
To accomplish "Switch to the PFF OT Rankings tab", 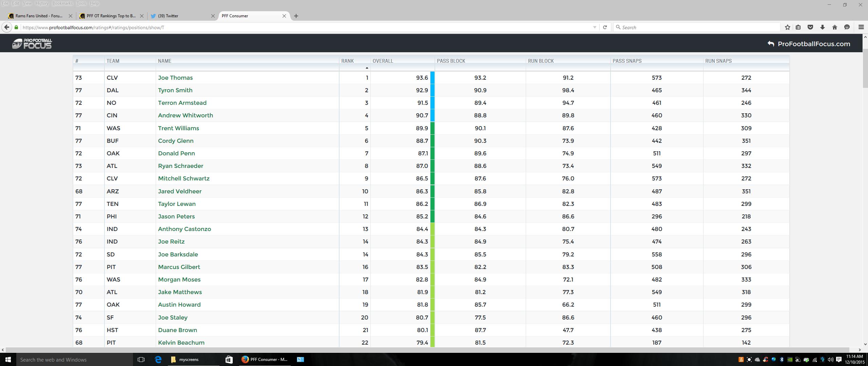I will coord(111,16).
